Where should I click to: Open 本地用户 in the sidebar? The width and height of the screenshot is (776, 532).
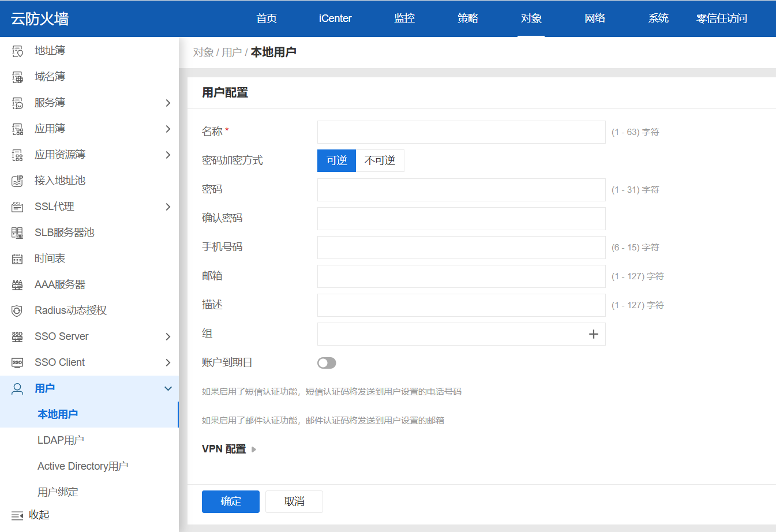(x=89, y=414)
